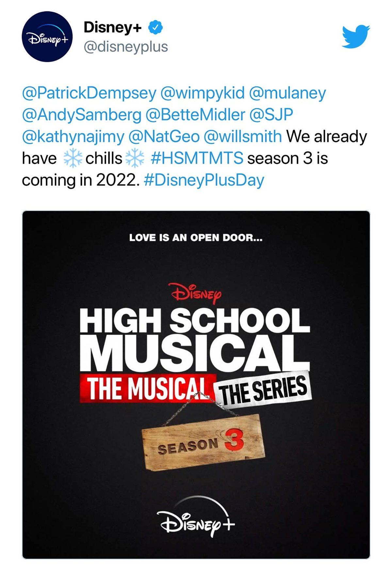
Task: Open the @mulaney mention
Action: coord(287,93)
